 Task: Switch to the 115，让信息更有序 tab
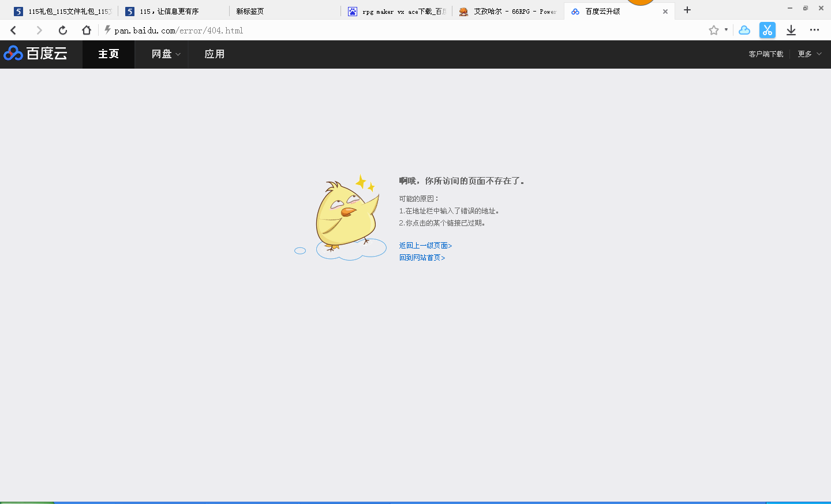[x=173, y=12]
